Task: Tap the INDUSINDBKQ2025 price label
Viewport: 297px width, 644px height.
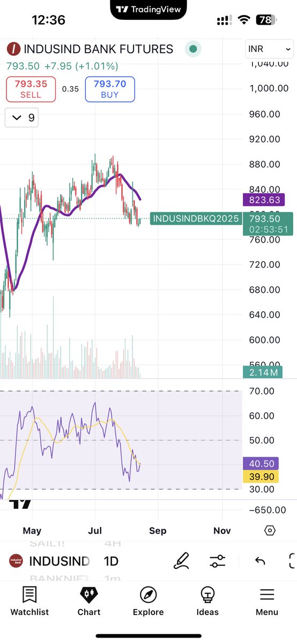Action: coord(195,219)
